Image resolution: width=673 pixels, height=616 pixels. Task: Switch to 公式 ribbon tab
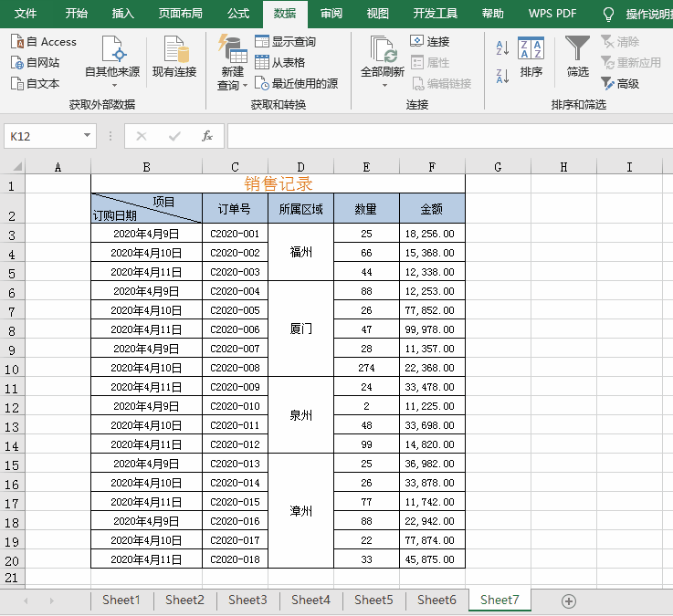(238, 14)
